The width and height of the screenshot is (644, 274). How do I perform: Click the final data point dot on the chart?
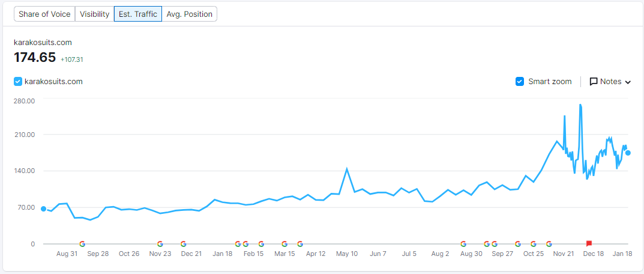pyautogui.click(x=628, y=153)
